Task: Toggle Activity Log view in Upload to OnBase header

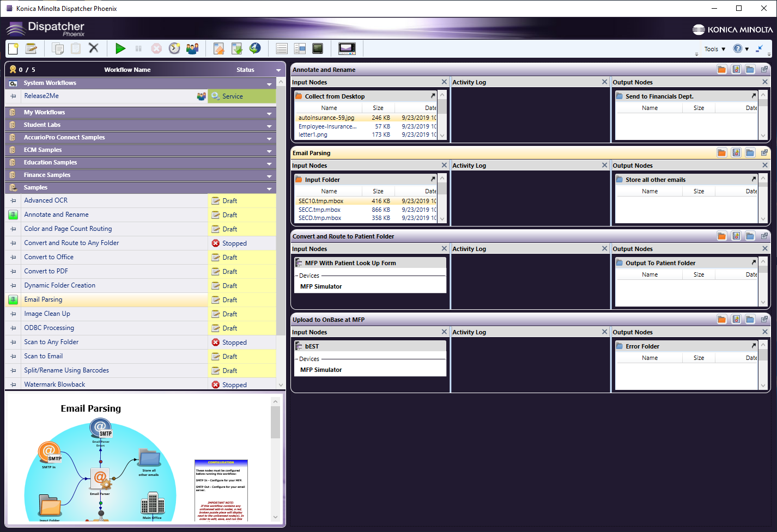Action: coord(736,319)
